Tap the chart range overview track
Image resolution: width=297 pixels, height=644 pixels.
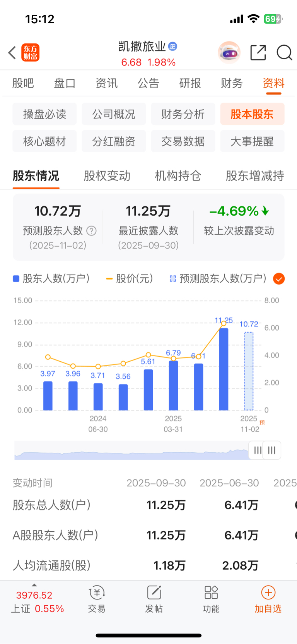131,450
